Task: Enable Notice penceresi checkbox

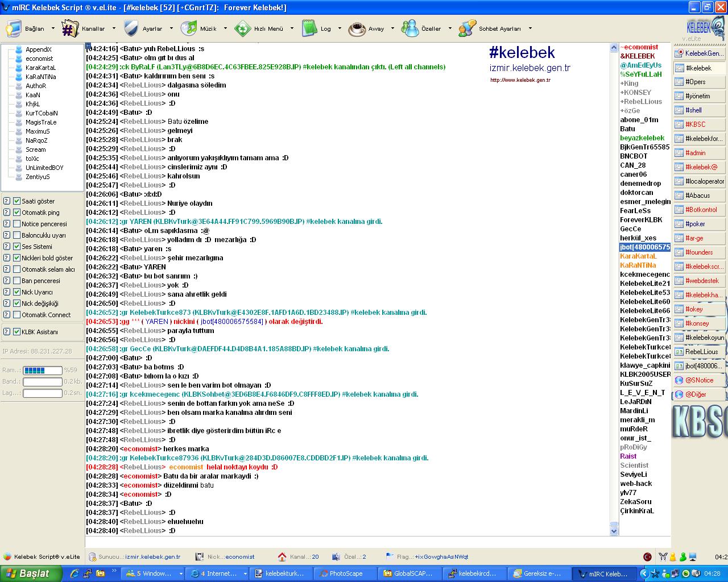Action: tap(17, 224)
